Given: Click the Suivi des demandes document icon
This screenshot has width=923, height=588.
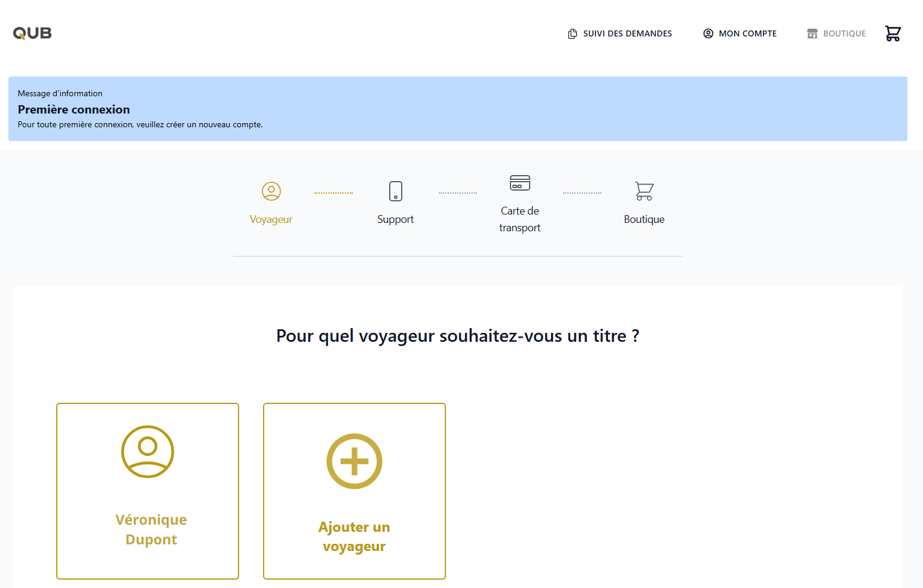Looking at the screenshot, I should [572, 33].
